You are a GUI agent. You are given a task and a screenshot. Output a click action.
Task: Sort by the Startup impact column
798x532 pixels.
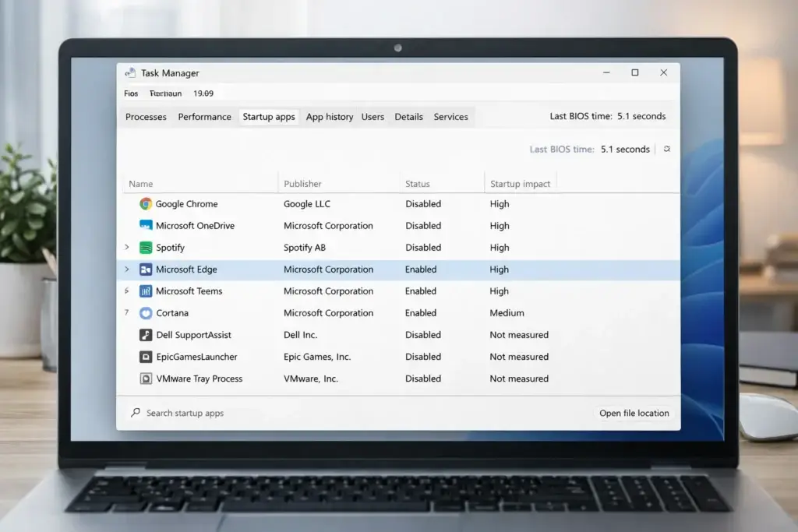pos(520,184)
